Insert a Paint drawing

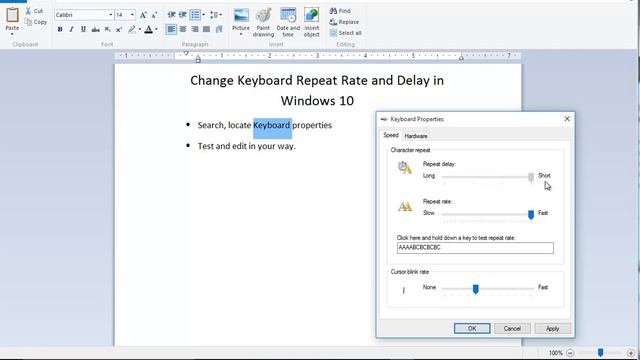(263, 22)
